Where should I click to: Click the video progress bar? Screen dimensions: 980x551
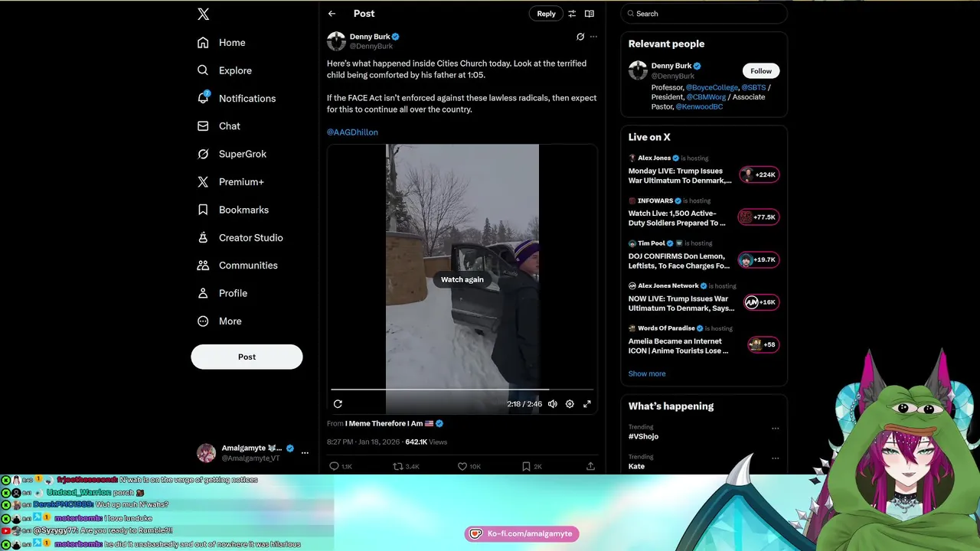pyautogui.click(x=462, y=390)
